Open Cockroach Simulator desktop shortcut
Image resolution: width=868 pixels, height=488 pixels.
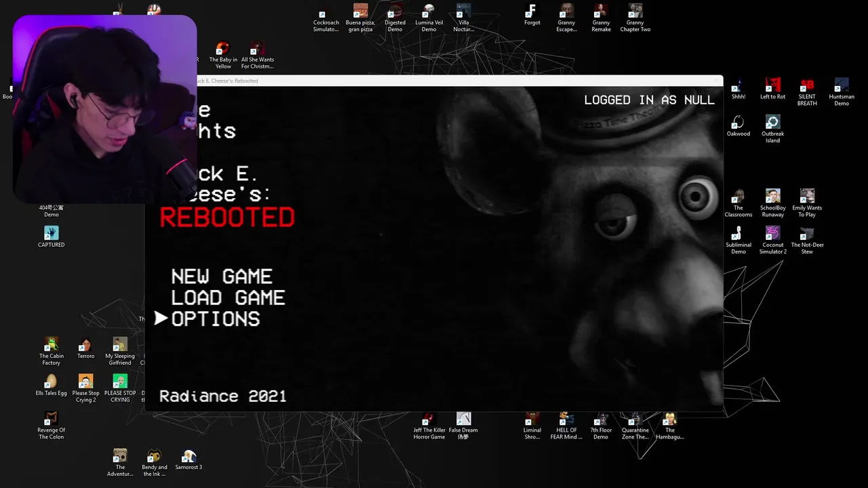pyautogui.click(x=325, y=18)
